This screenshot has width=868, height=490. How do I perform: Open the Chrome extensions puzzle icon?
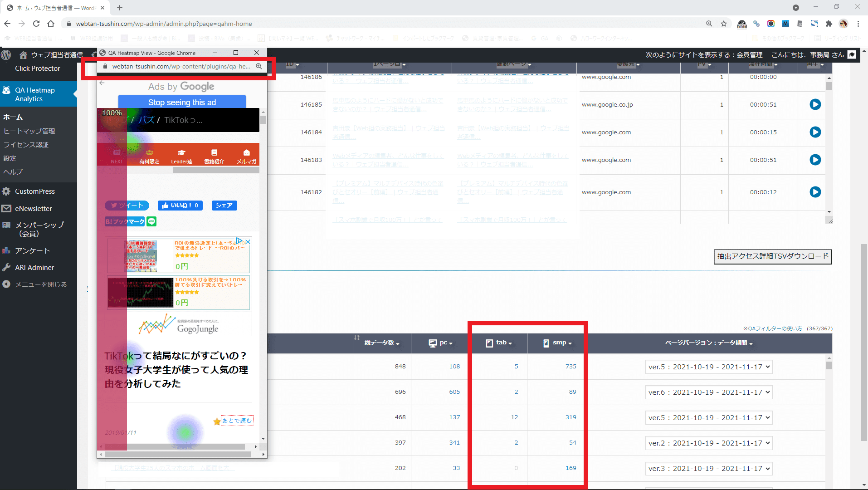829,24
